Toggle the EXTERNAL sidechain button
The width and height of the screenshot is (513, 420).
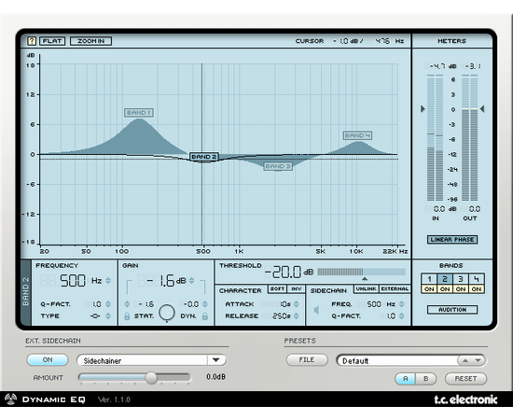coord(395,288)
